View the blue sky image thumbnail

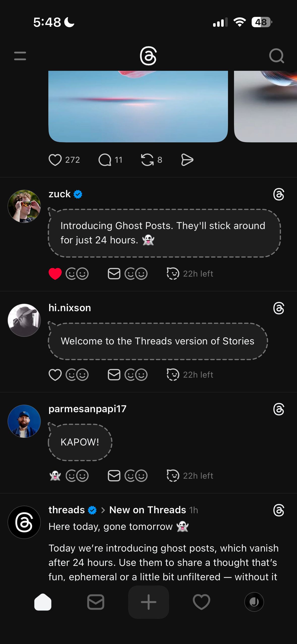point(138,106)
